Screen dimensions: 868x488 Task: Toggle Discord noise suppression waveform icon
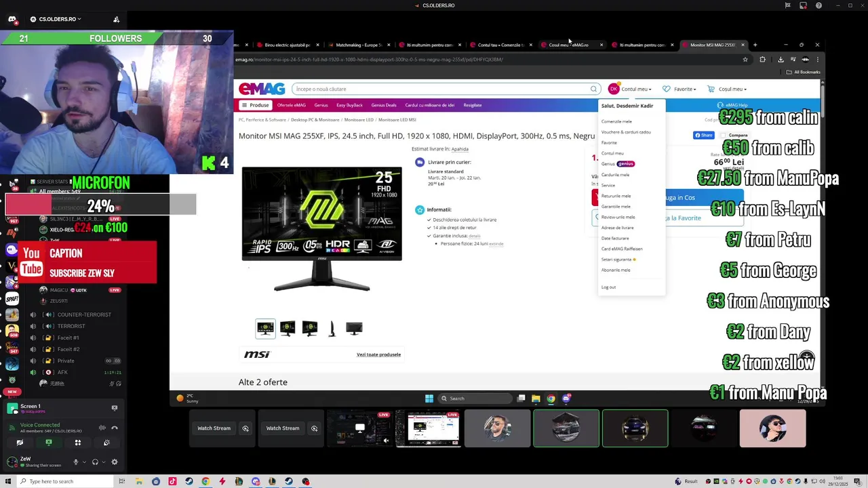click(102, 428)
